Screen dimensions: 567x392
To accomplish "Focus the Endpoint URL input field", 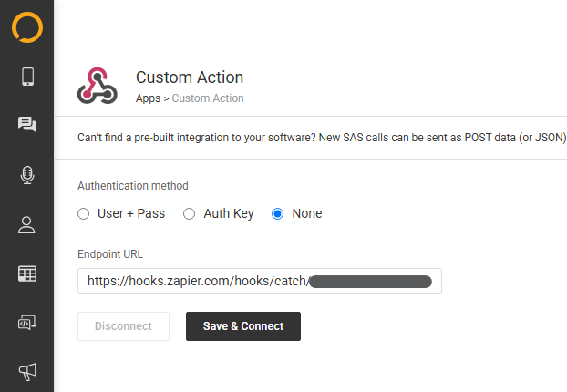I will click(x=260, y=281).
